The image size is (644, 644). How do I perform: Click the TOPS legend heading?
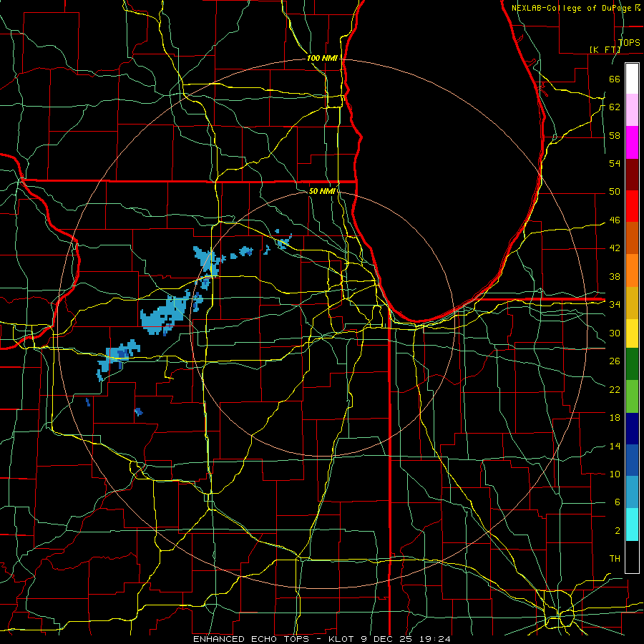pyautogui.click(x=629, y=43)
